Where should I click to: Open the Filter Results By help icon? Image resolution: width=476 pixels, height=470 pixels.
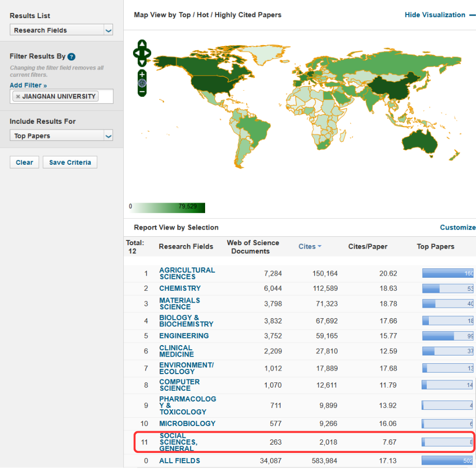[71, 56]
